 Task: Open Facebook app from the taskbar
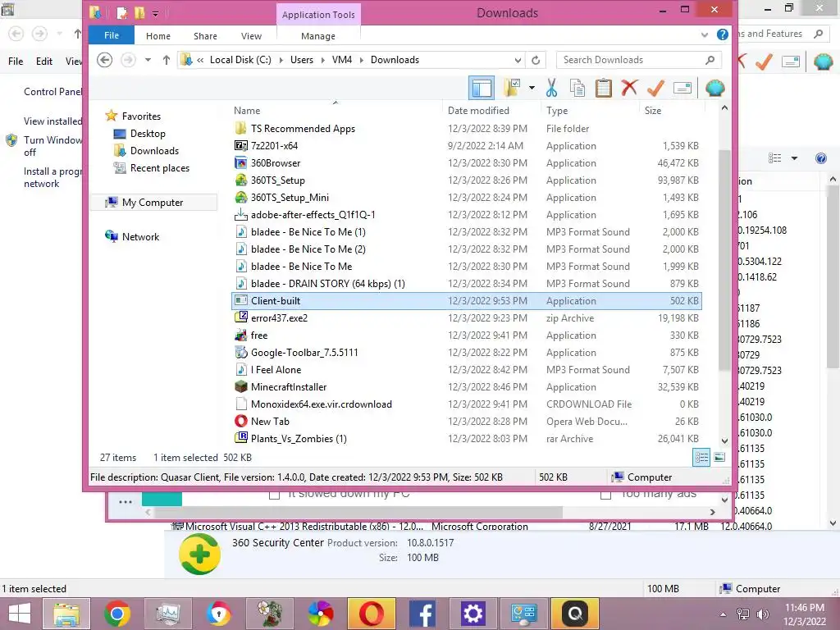[x=422, y=614]
